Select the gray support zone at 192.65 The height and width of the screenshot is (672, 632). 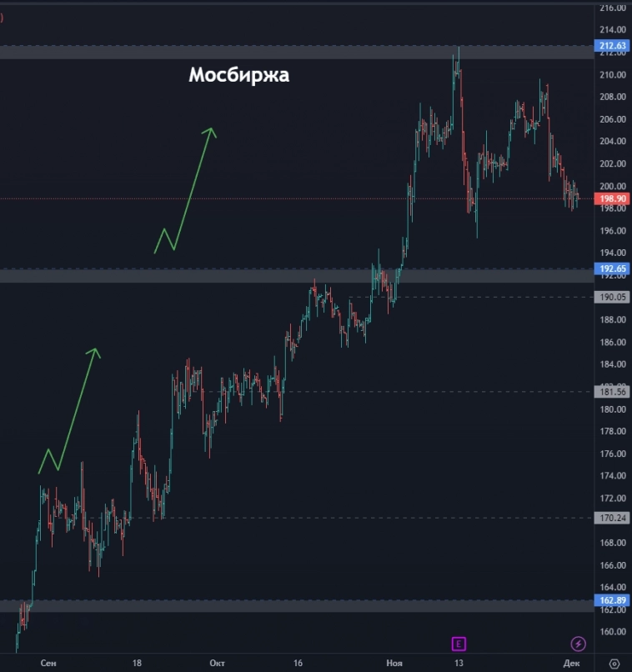[297, 276]
